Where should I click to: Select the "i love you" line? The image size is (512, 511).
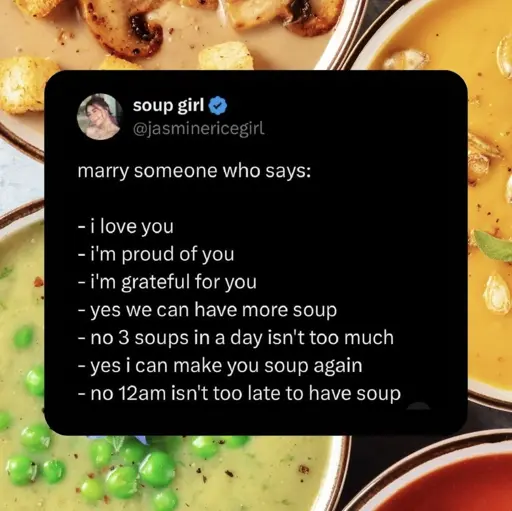click(x=126, y=227)
